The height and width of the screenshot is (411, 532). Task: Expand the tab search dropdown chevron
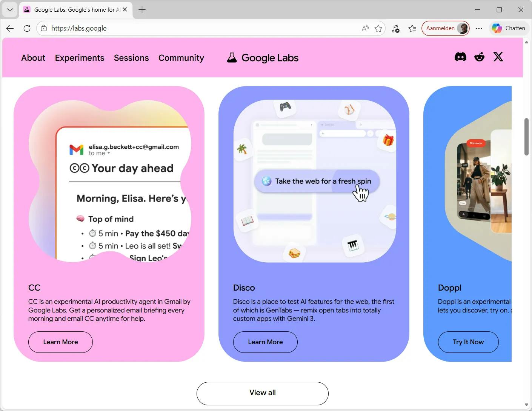[x=10, y=10]
